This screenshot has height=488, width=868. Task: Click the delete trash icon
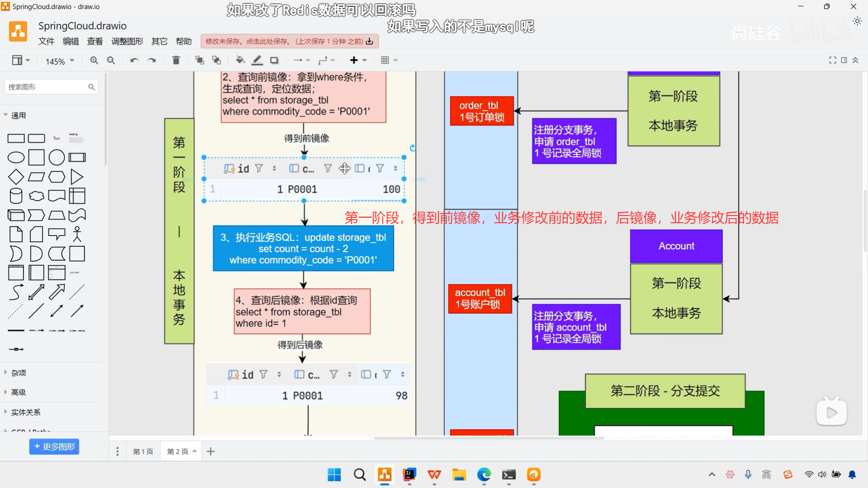(x=176, y=60)
